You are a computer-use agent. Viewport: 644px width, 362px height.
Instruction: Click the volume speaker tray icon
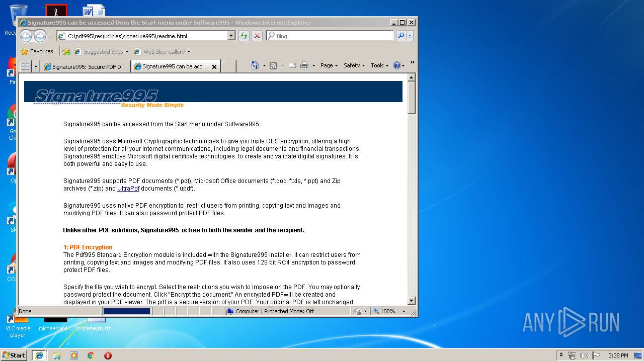click(584, 355)
